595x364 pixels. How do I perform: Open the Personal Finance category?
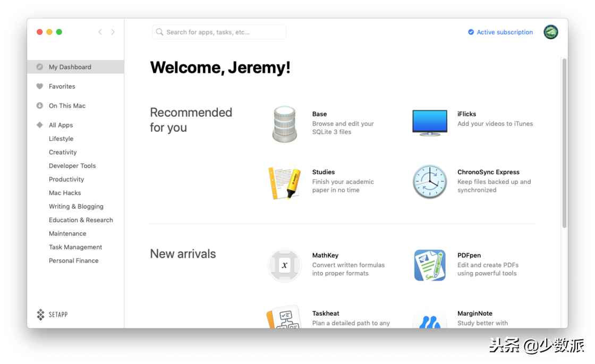click(74, 261)
